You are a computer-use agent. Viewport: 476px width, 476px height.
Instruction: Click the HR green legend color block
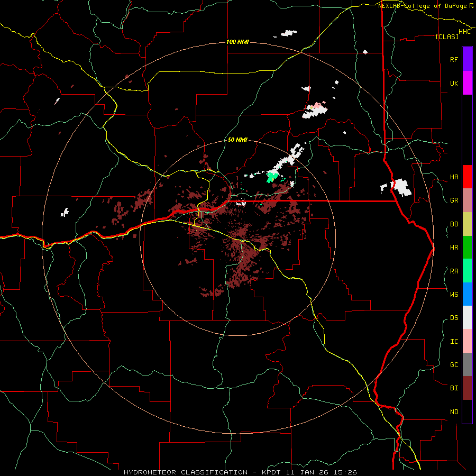(467, 248)
